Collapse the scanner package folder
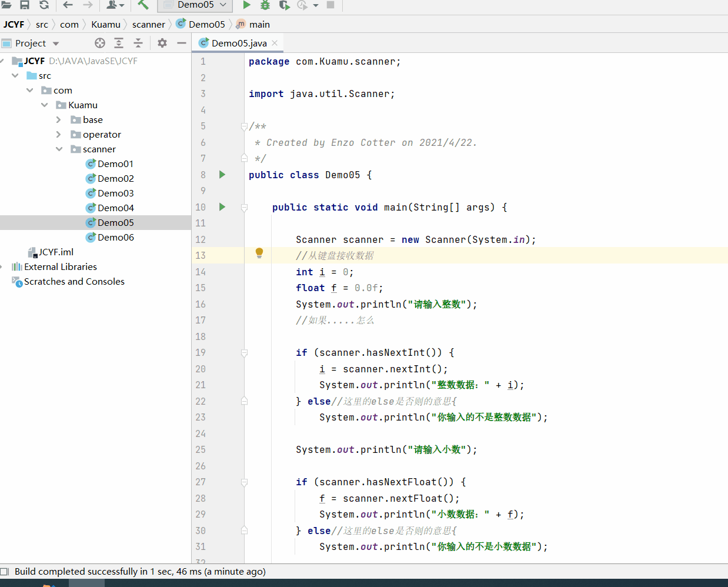 coord(59,149)
